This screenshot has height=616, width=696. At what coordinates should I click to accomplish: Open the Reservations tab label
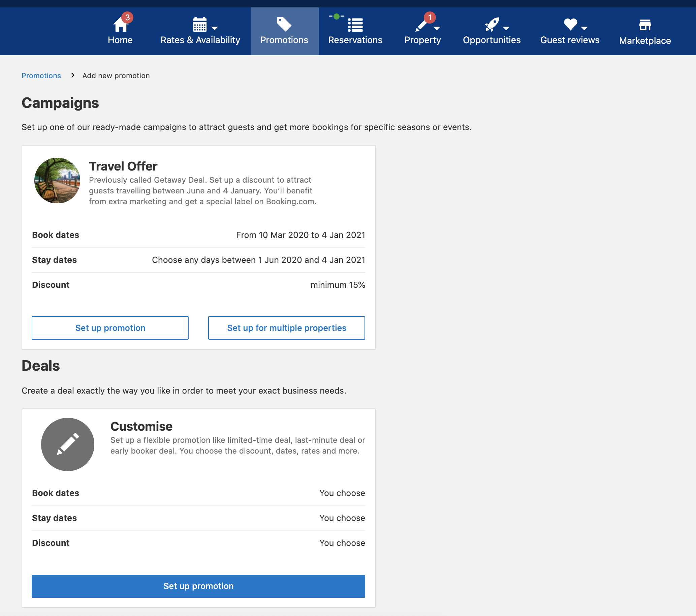[355, 40]
